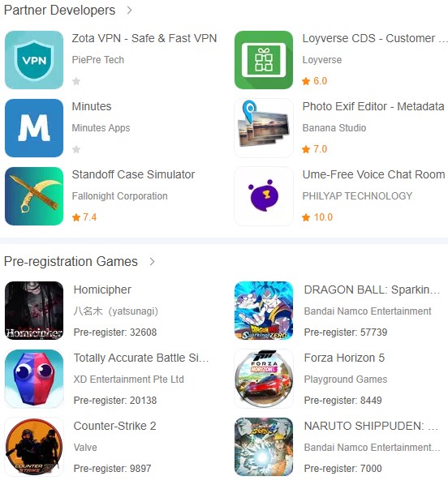Image resolution: width=448 pixels, height=489 pixels.
Task: Open the Pre-registration Games section heading
Action: tap(71, 261)
